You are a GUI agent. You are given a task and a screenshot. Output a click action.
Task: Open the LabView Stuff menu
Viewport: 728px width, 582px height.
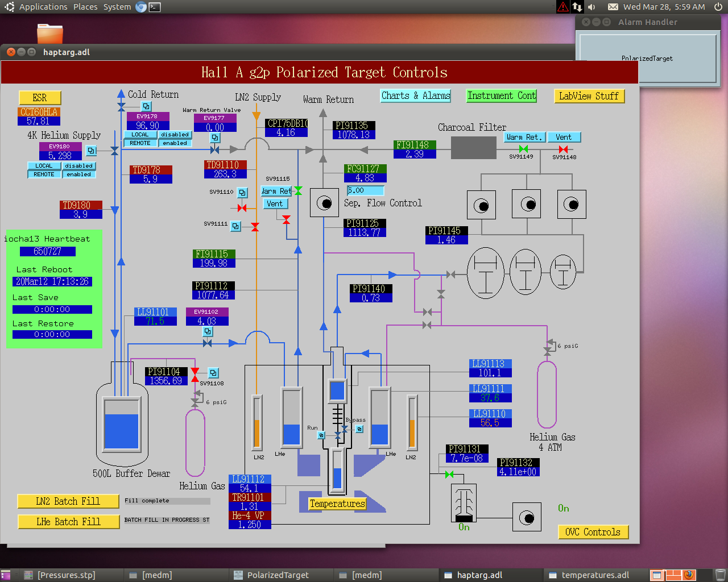pos(589,96)
